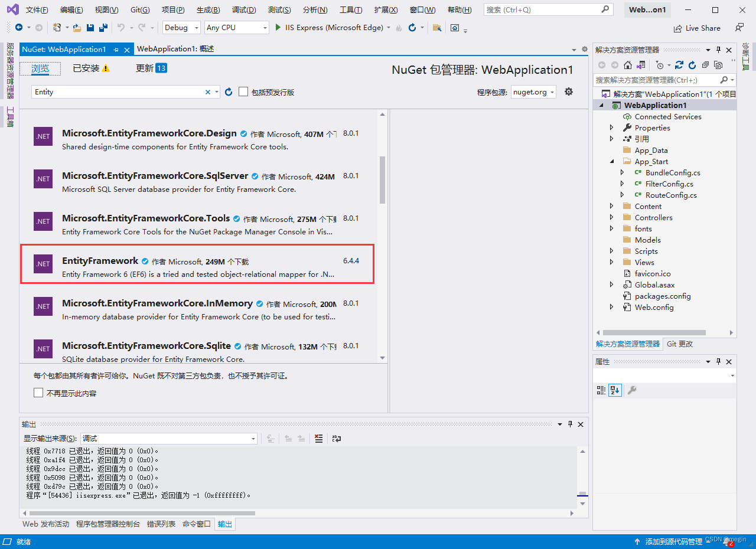Refresh the NuGet package search results
The width and height of the screenshot is (756, 549).
click(228, 91)
